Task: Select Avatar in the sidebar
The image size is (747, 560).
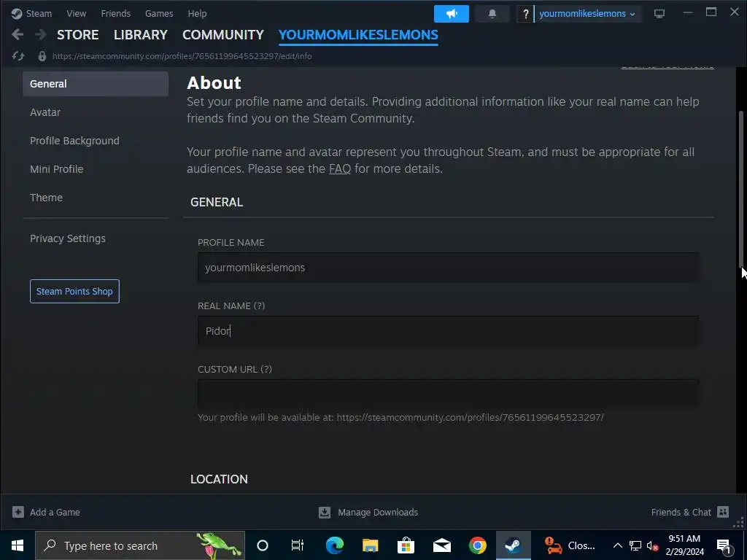Action: coord(45,112)
